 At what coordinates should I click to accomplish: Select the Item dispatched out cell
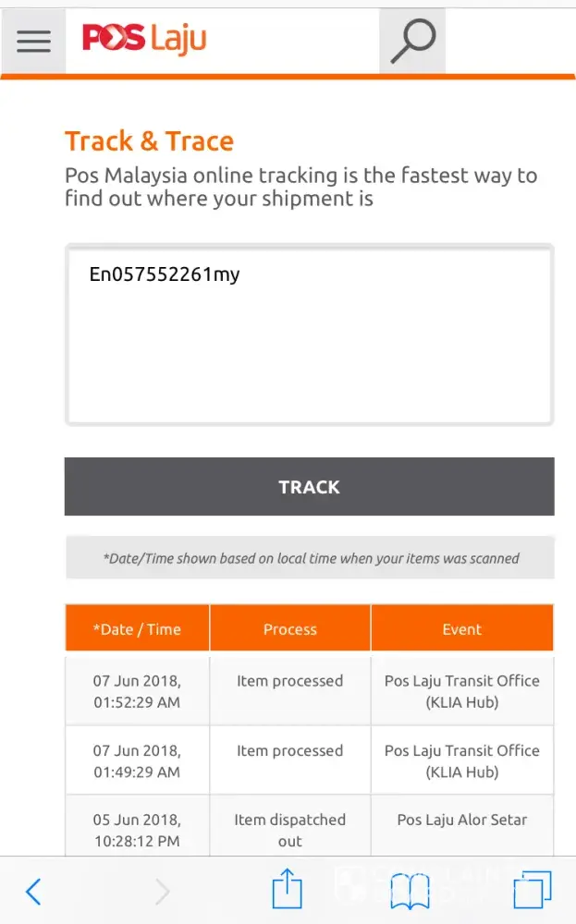pyautogui.click(x=290, y=830)
